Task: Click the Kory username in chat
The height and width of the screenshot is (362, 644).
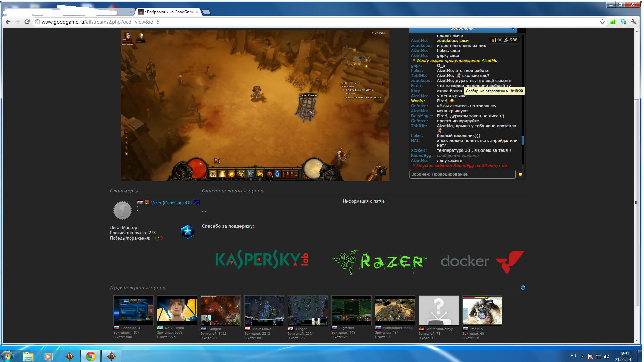Action: [x=416, y=91]
